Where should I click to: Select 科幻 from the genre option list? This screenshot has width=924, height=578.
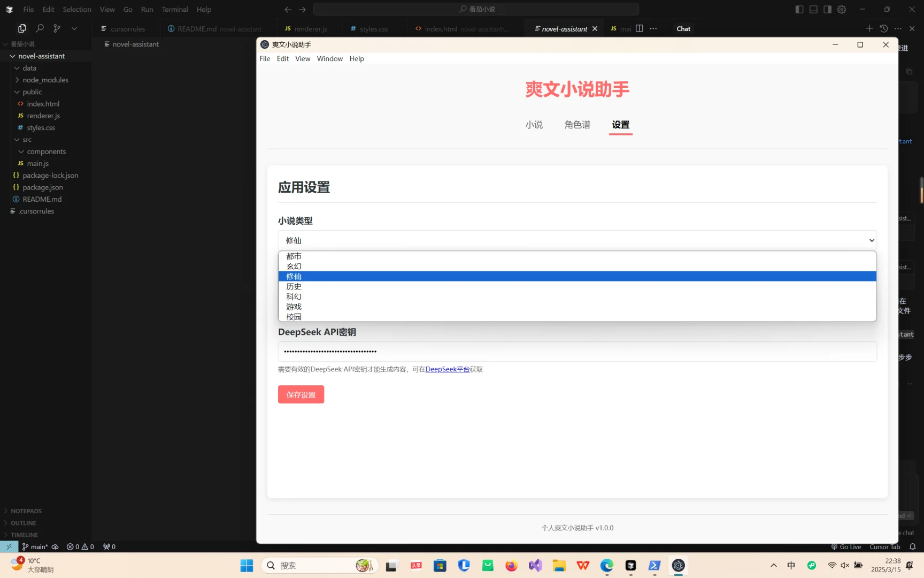[294, 296]
